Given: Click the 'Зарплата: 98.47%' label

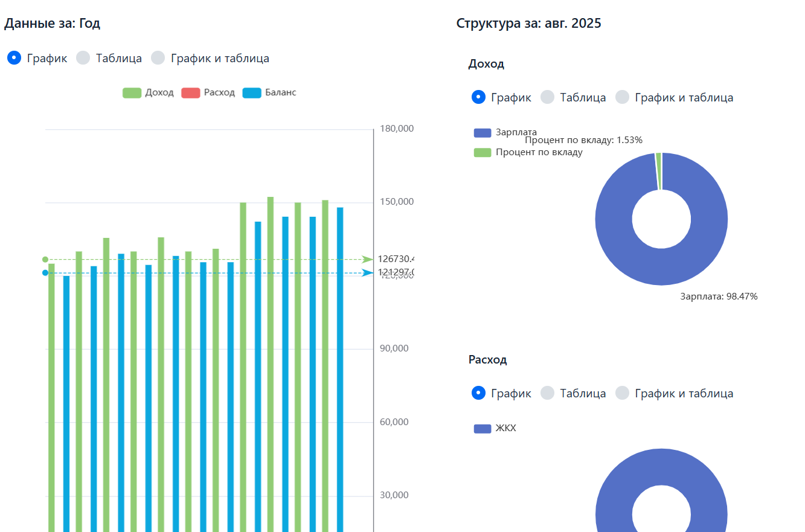Looking at the screenshot, I should point(719,296).
